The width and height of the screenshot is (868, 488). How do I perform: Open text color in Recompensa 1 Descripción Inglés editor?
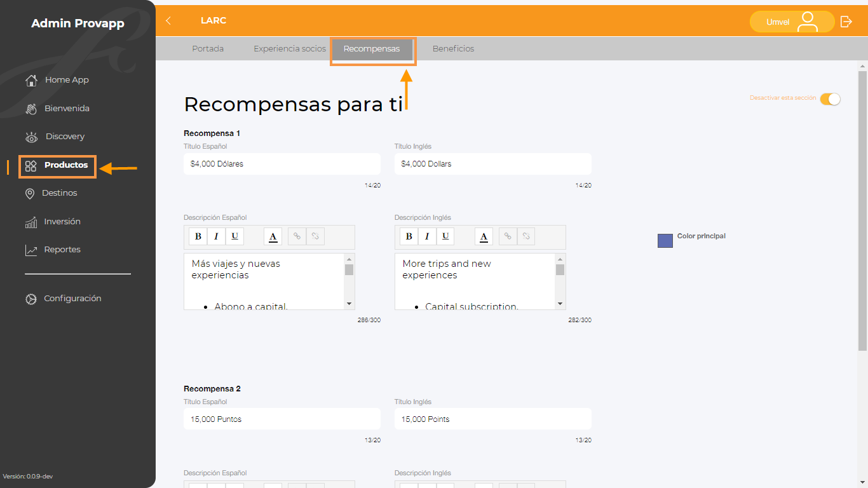tap(484, 236)
